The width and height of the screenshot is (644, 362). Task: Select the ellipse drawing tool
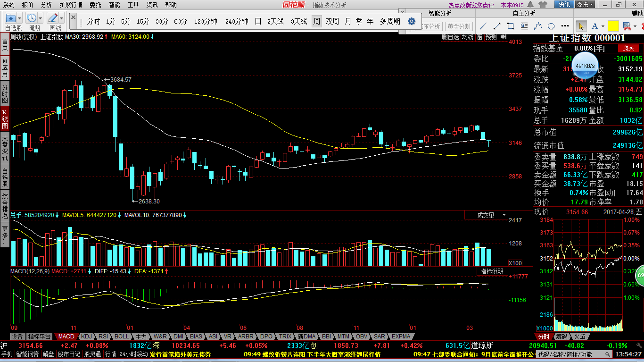coord(552,26)
